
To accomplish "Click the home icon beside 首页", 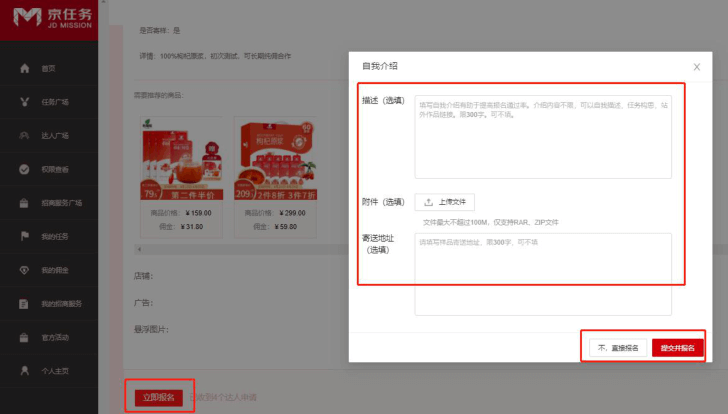I will (x=25, y=68).
